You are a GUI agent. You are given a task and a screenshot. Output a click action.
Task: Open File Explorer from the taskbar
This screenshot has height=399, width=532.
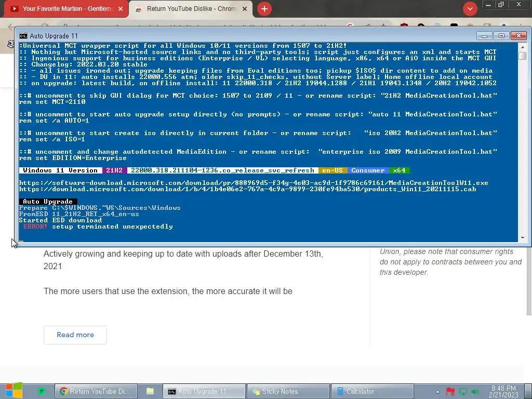150,391
